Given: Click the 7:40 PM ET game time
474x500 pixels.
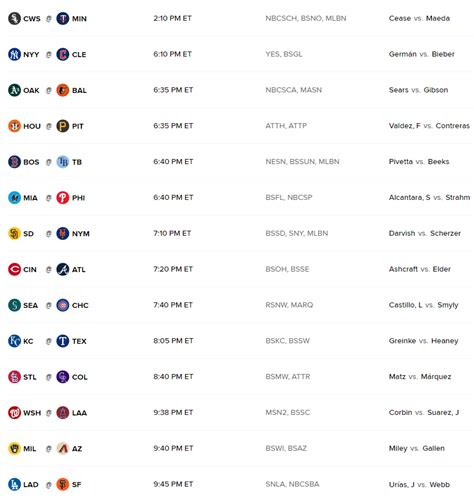Looking at the screenshot, I should click(173, 305).
